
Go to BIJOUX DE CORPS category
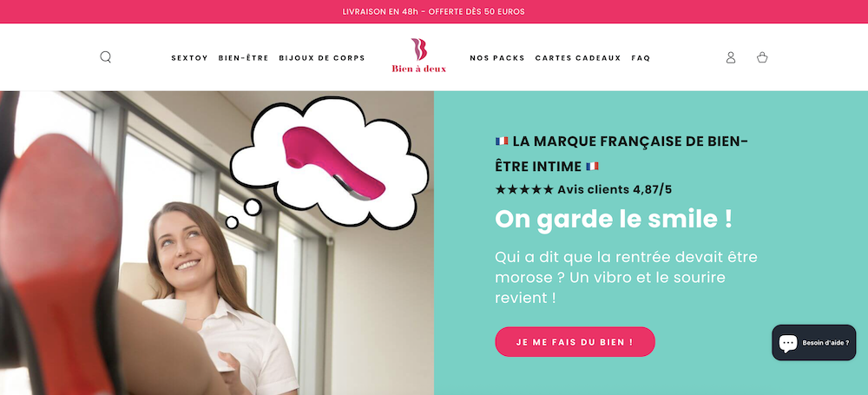pyautogui.click(x=322, y=57)
